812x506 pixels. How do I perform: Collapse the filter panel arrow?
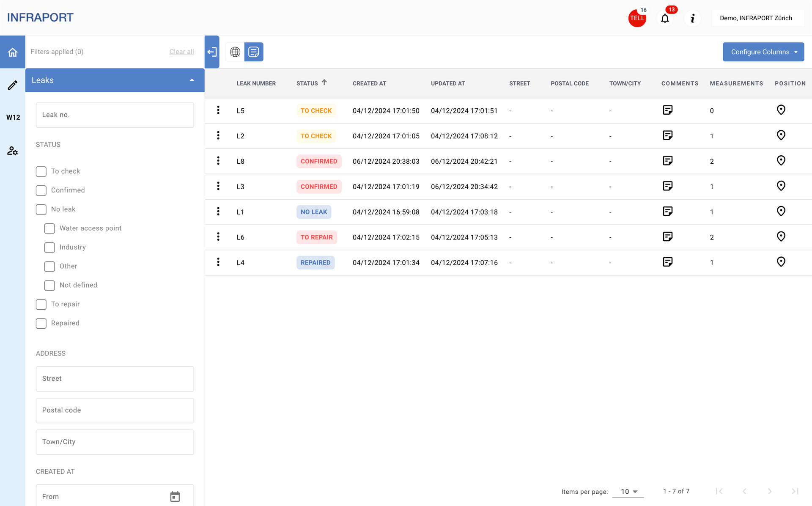[212, 52]
